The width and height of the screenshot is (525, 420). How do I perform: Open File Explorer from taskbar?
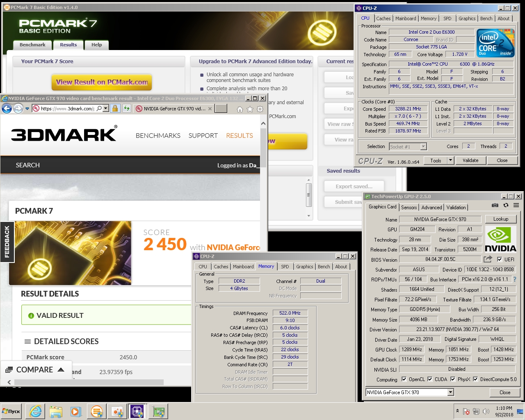click(x=56, y=411)
